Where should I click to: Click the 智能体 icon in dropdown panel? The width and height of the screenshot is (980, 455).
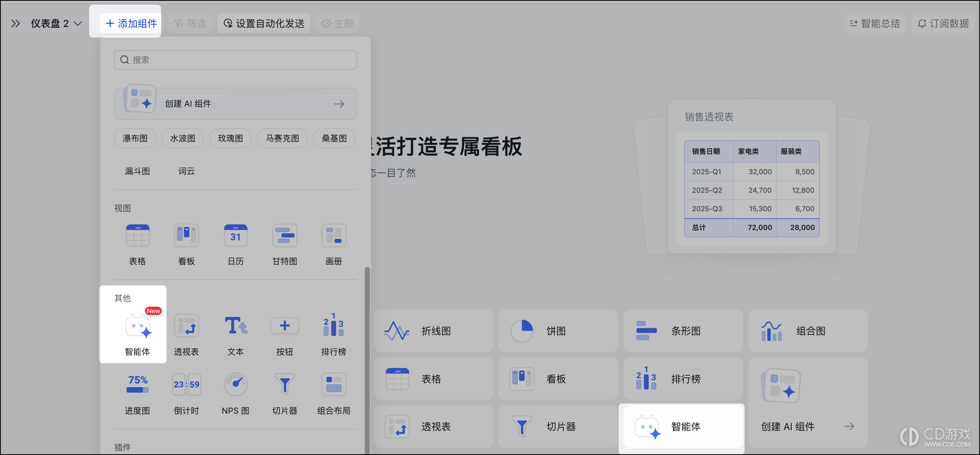pyautogui.click(x=138, y=326)
